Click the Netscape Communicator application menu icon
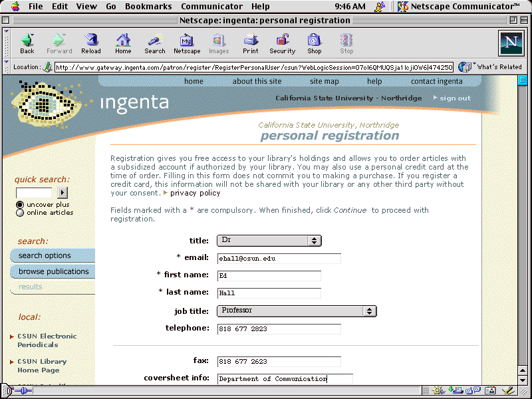Viewport: 532px width, 399px height. (x=403, y=6)
